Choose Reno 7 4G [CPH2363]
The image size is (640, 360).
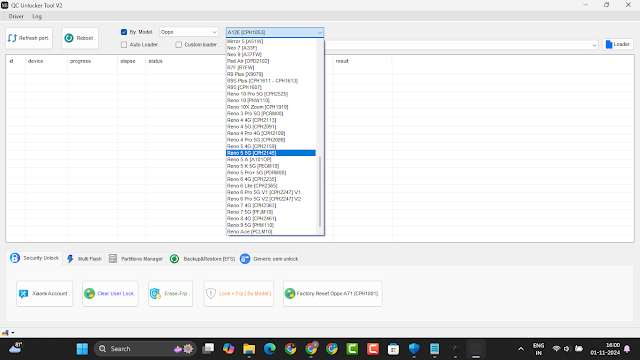tap(271, 205)
